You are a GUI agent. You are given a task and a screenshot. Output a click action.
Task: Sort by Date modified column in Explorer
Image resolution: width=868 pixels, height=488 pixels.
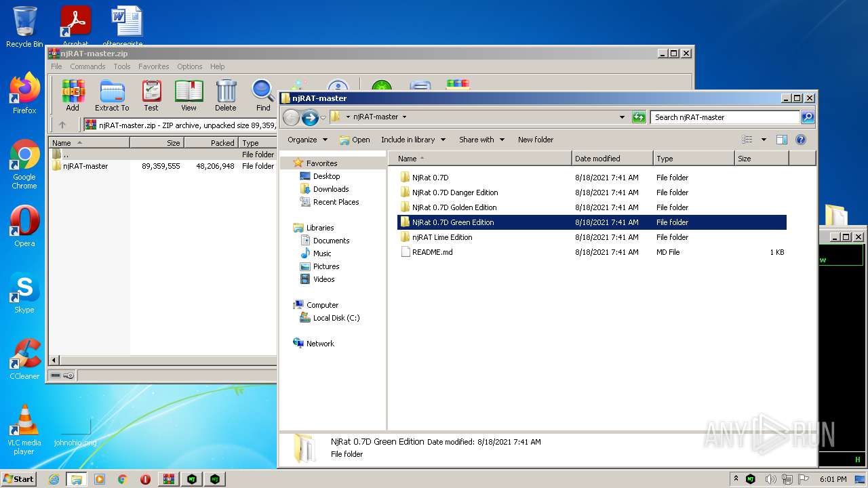coord(612,159)
